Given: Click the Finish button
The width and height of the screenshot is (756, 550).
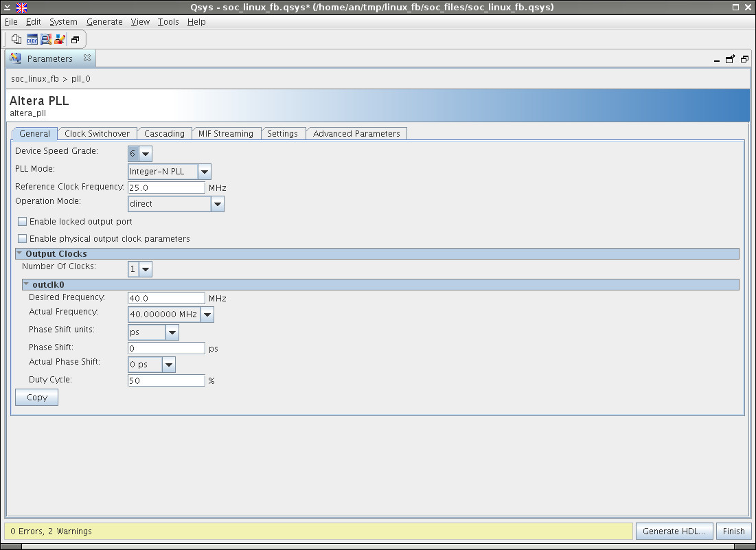Looking at the screenshot, I should click(x=733, y=531).
